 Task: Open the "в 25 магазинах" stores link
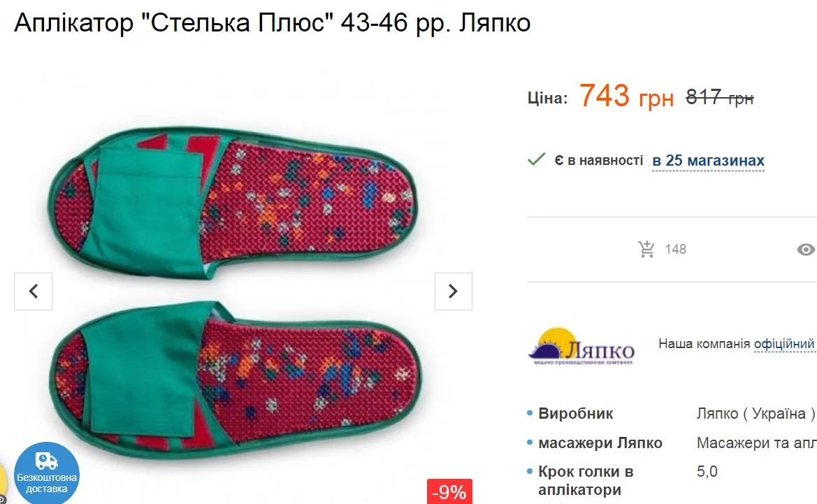(708, 161)
